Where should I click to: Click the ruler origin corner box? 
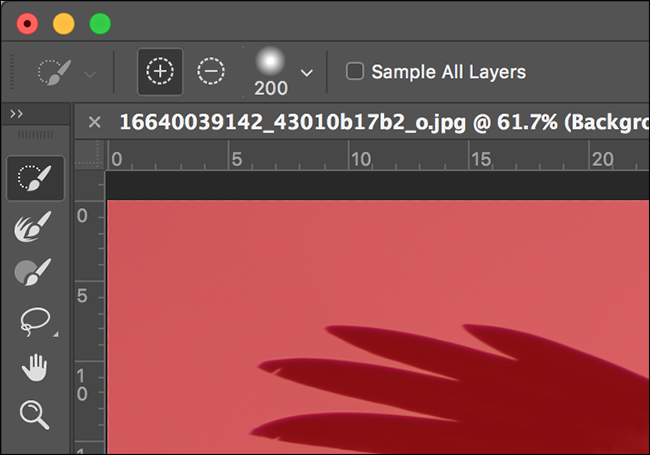[89, 155]
